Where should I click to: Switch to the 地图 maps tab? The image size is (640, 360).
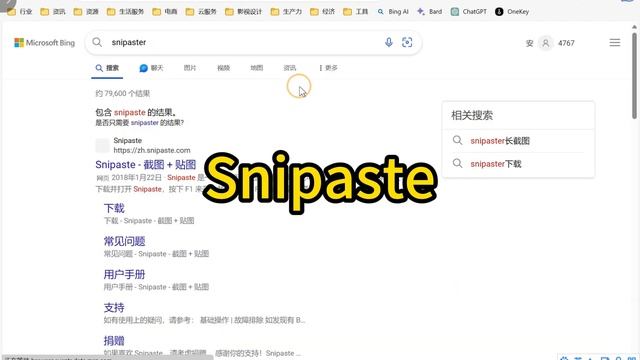click(257, 68)
